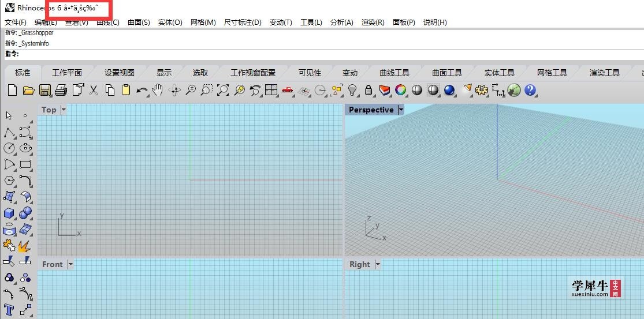Cut selection with the scissors icon
644x319 pixels.
tap(94, 90)
